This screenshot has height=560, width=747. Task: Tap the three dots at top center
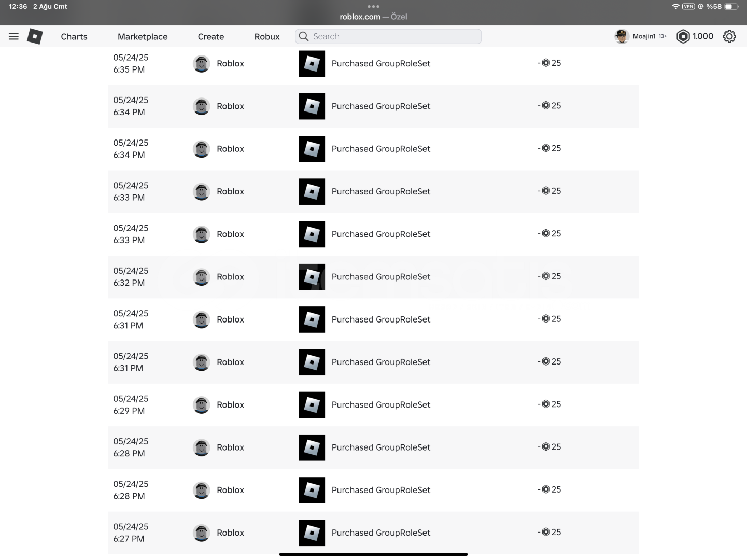point(373,6)
